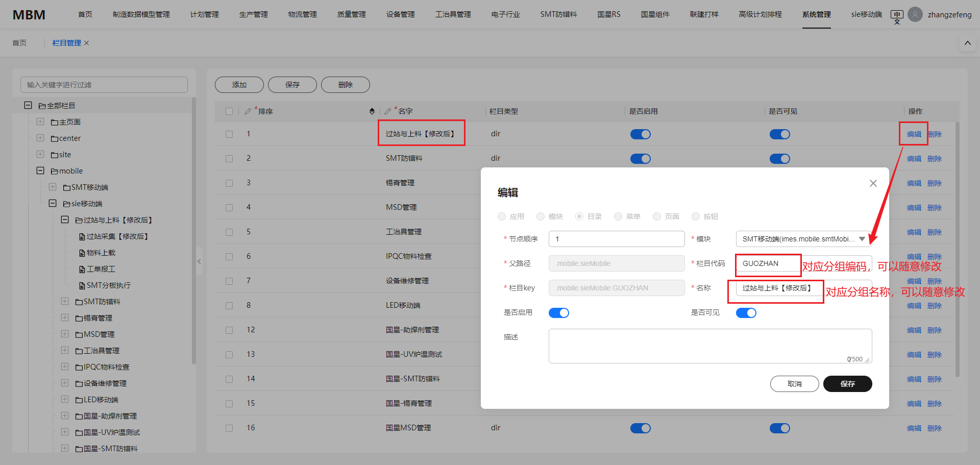Expand the 主页面 tree node
Viewport: 980px width, 465px height.
click(40, 121)
